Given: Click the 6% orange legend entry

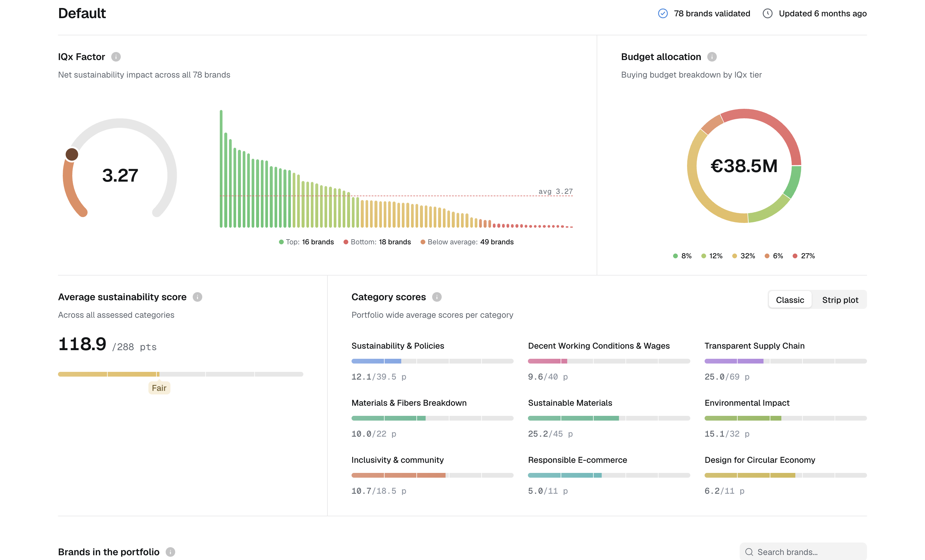Looking at the screenshot, I should point(774,256).
